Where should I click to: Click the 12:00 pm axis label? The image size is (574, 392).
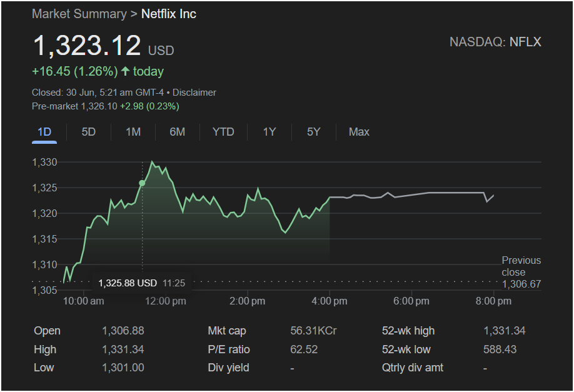166,301
